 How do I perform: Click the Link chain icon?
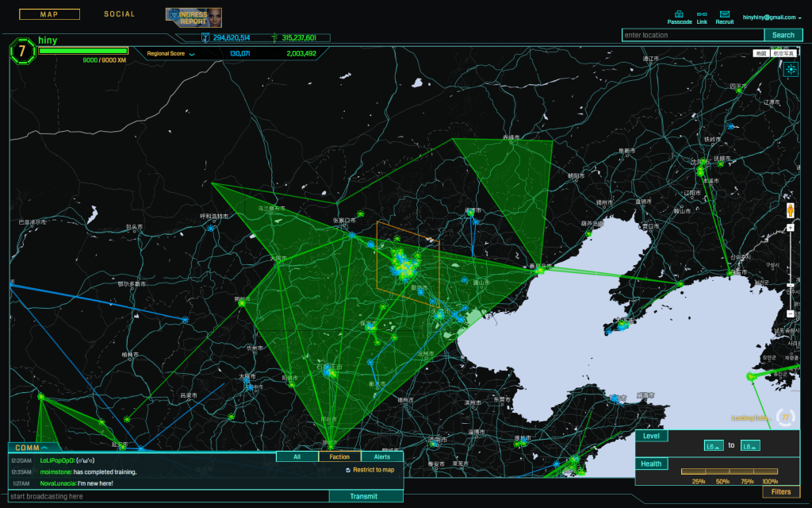click(x=702, y=14)
